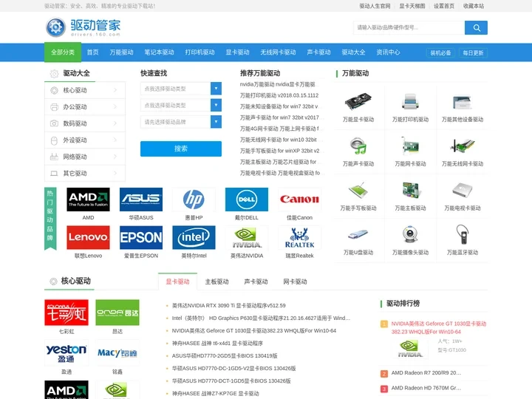The width and height of the screenshot is (532, 399).
Task: Open 打印机驱动 in the navigation bar
Action: coord(199,52)
